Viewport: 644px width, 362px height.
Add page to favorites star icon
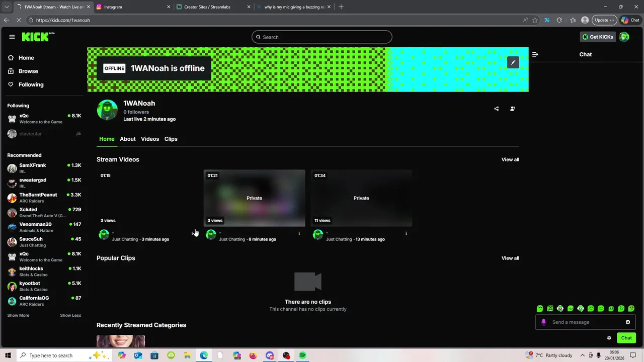(x=535, y=20)
